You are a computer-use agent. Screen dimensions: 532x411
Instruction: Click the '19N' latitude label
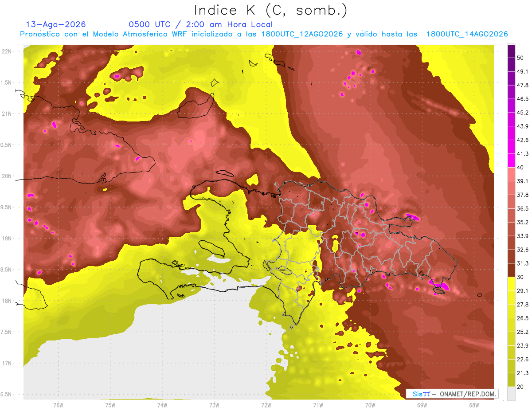point(8,239)
